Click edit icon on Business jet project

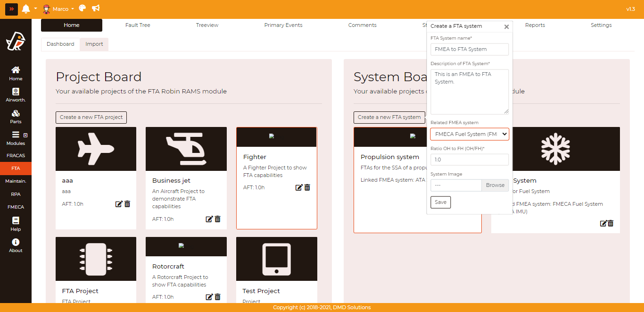tap(209, 219)
